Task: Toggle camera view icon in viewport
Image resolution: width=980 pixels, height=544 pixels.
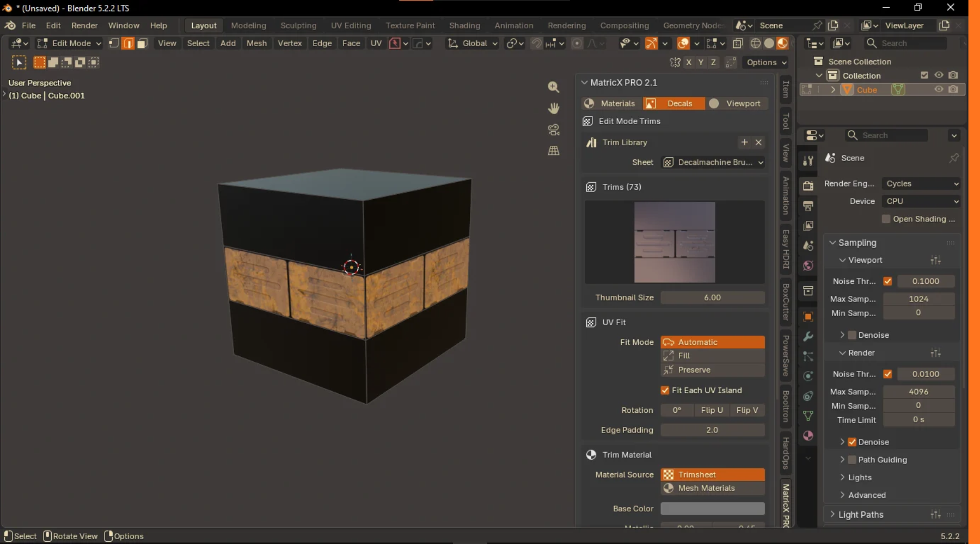Action: 553,129
